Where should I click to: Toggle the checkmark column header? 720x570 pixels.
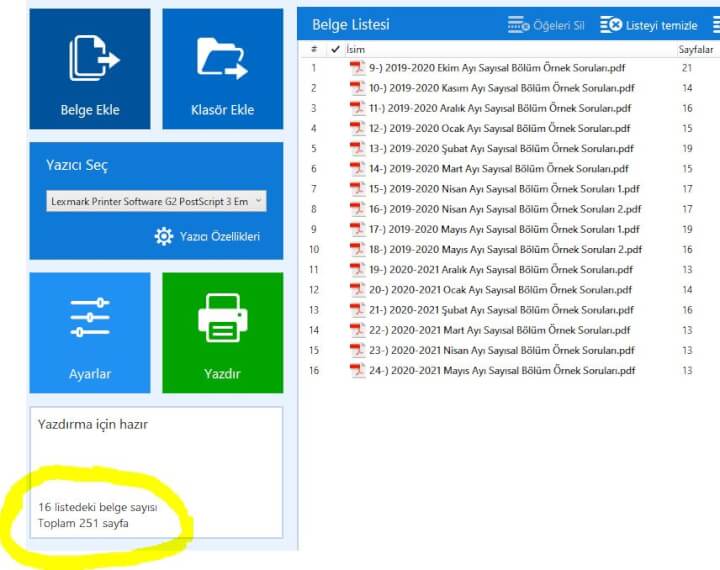pos(335,49)
